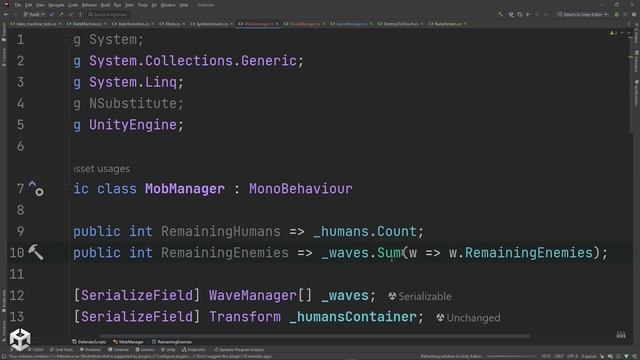Click the CRLF line separator indicator
The width and height of the screenshot is (640, 360).
pos(559,356)
